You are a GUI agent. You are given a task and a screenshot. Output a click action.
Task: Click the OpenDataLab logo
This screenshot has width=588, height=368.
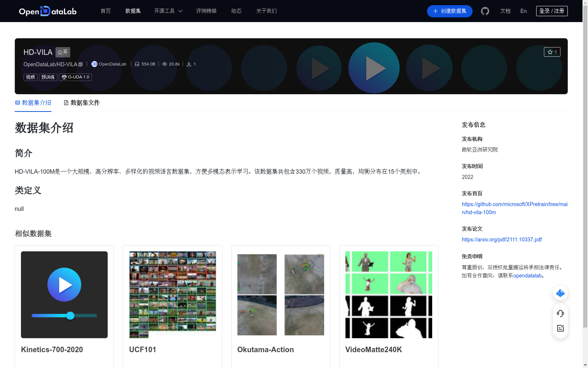click(48, 11)
